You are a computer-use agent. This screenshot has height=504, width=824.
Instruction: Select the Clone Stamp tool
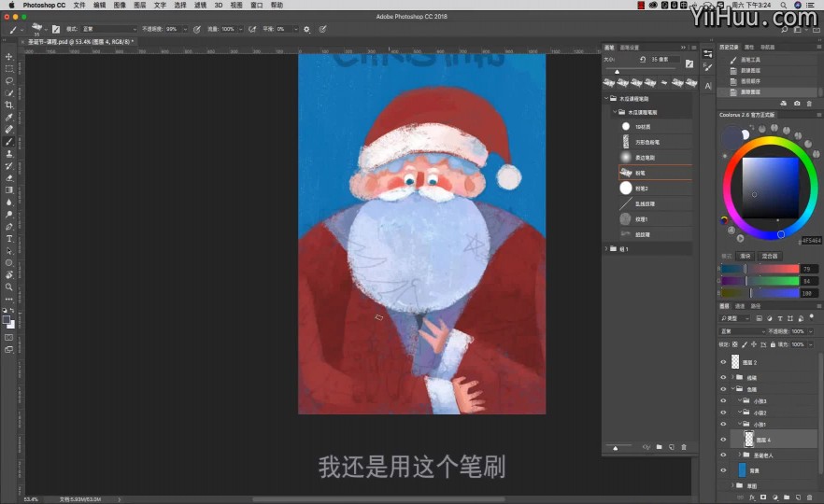[x=9, y=154]
